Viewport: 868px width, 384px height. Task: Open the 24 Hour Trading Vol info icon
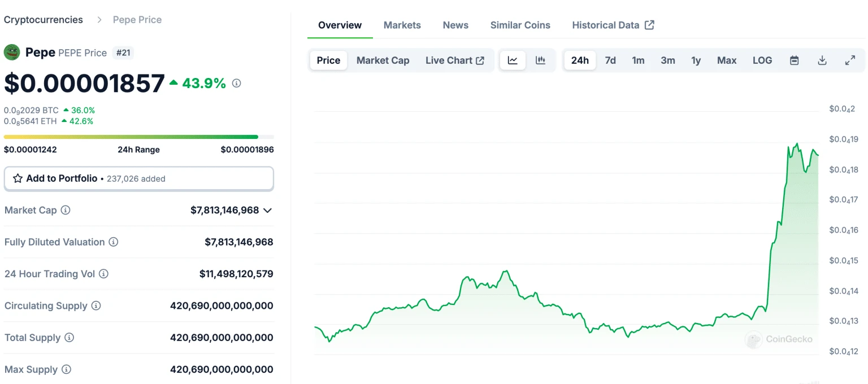pos(103,274)
